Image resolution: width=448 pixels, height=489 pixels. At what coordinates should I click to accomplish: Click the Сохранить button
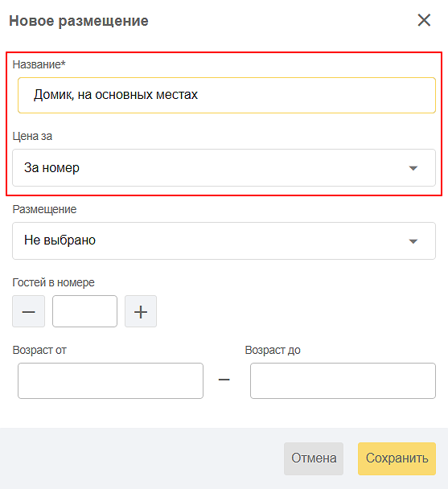point(397,458)
